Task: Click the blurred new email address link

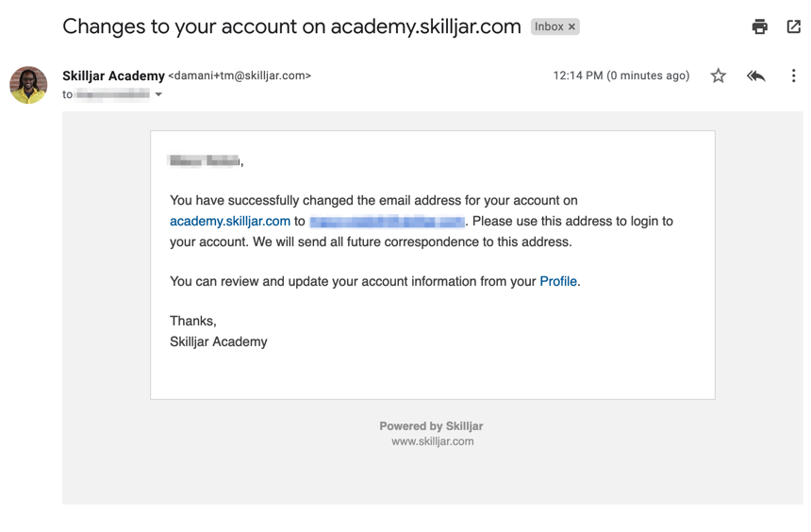Action: (387, 222)
